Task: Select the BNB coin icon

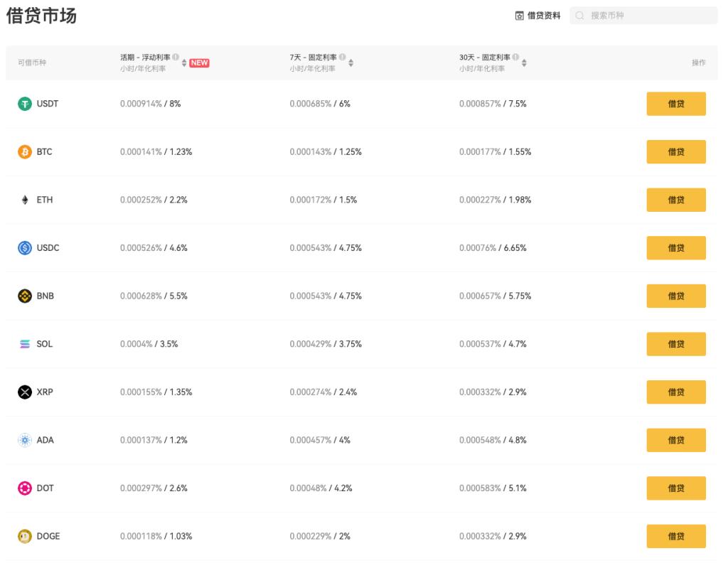Action: [23, 296]
